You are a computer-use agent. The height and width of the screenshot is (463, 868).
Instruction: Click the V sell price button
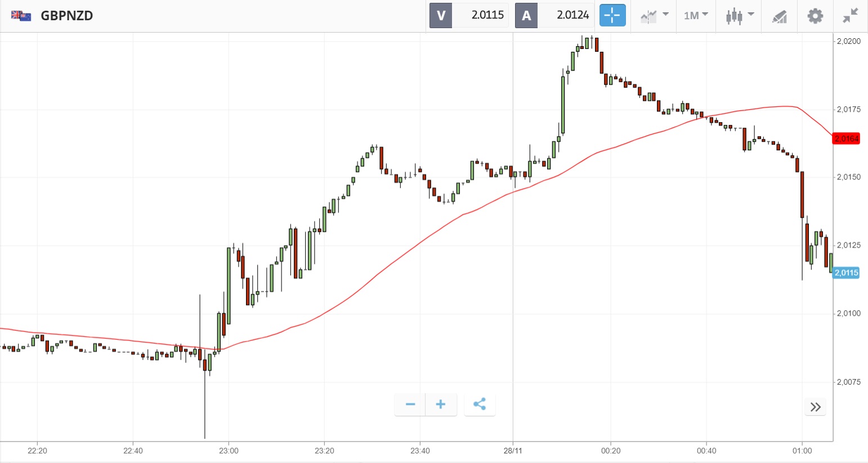469,16
